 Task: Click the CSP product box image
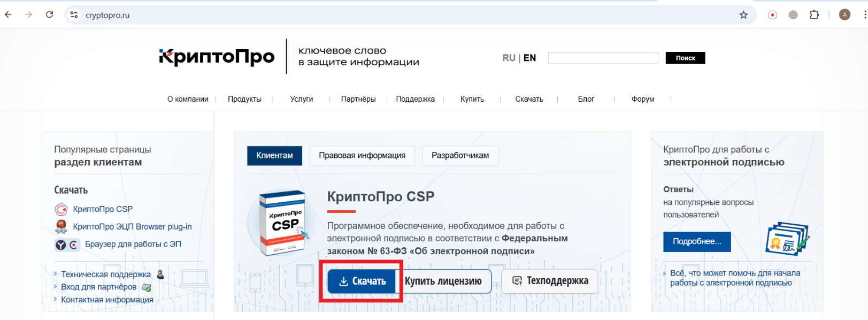(282, 223)
